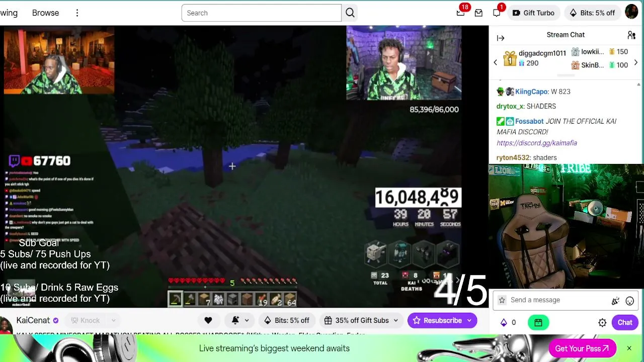Click the magnifier search button
The height and width of the screenshot is (362, 644).
point(350,13)
